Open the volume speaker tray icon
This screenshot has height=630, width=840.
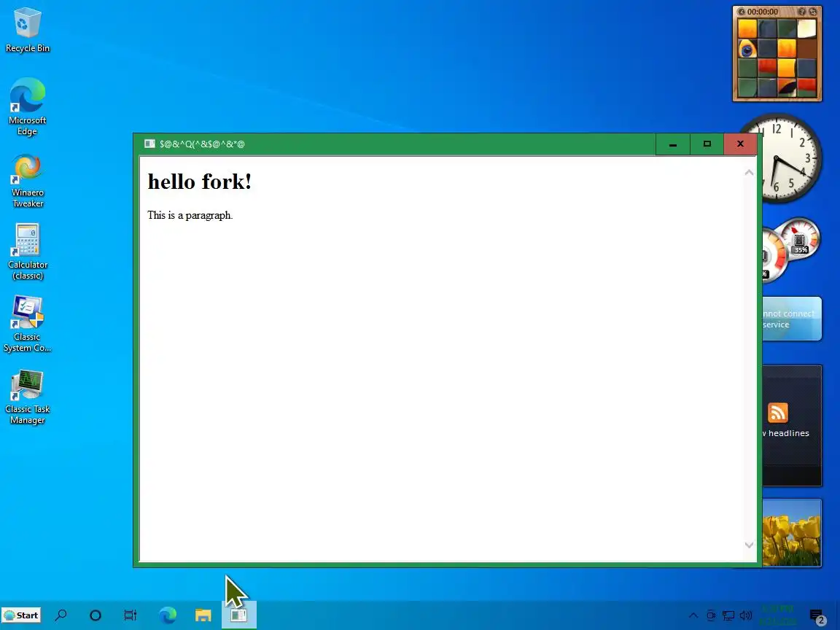click(746, 615)
